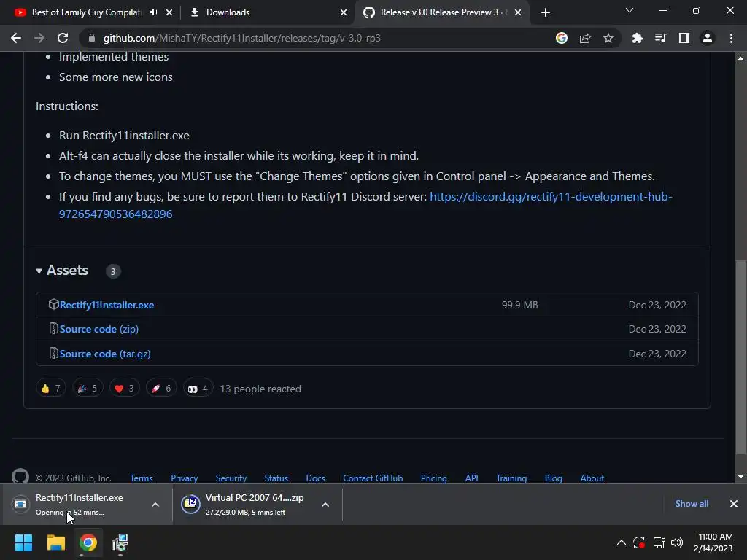Screen dimensions: 747x560
Task: Click the eyes reaction
Action: point(198,389)
